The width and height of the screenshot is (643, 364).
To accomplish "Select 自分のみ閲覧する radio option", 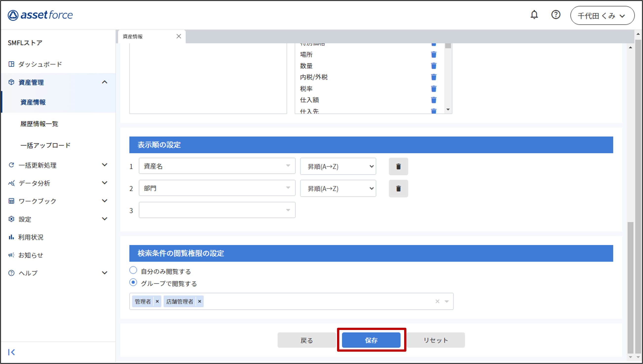I will point(133,271).
